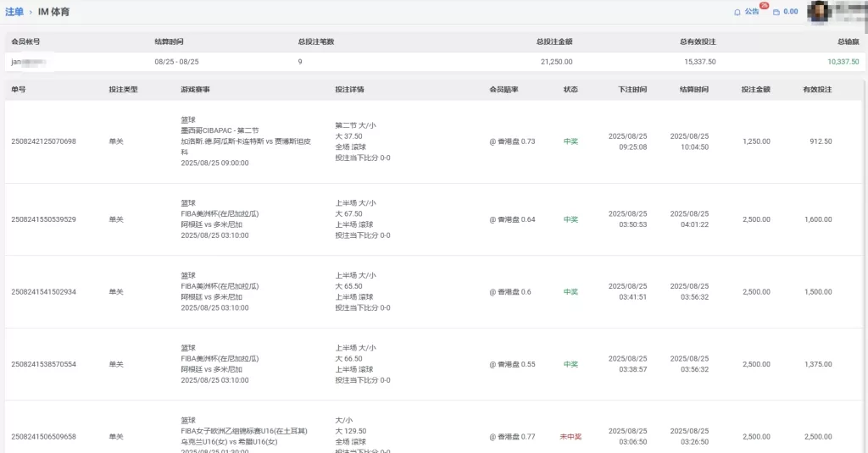
Task: Click the 中奖 status of first bet
Action: tap(570, 141)
